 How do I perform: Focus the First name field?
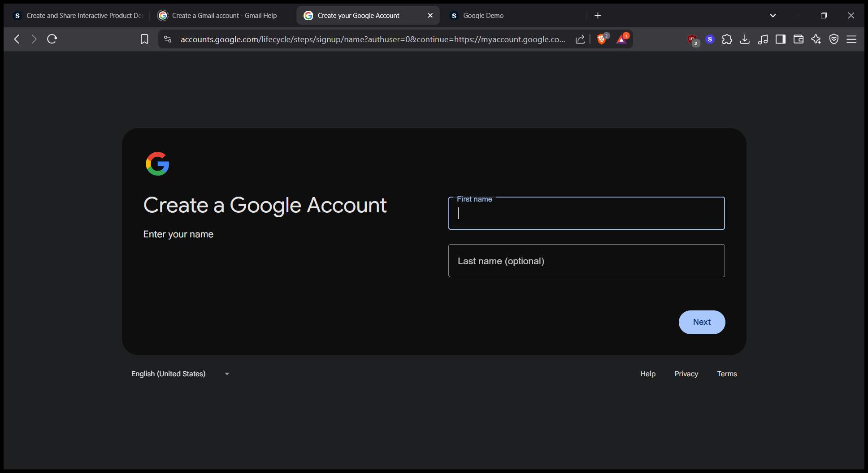(x=586, y=213)
